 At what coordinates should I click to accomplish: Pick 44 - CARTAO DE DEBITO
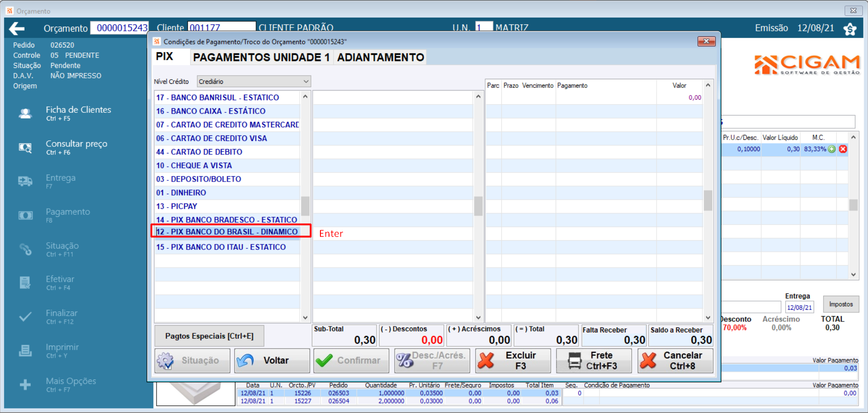click(227, 152)
